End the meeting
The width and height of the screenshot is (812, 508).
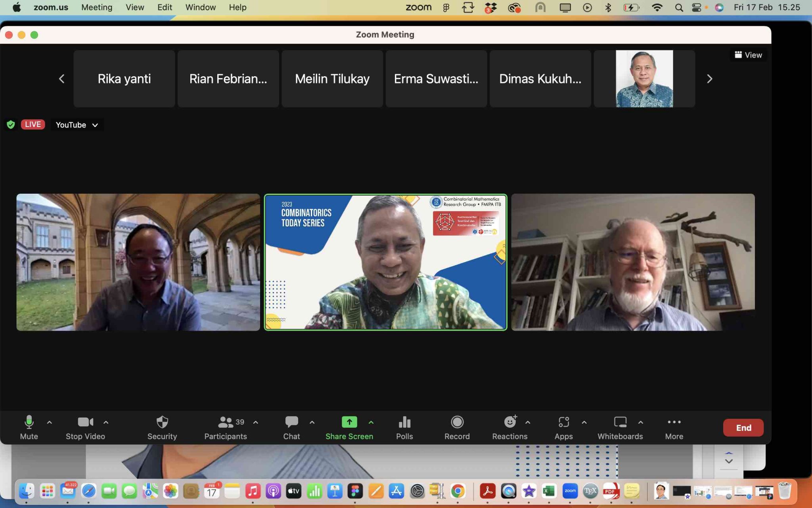743,427
